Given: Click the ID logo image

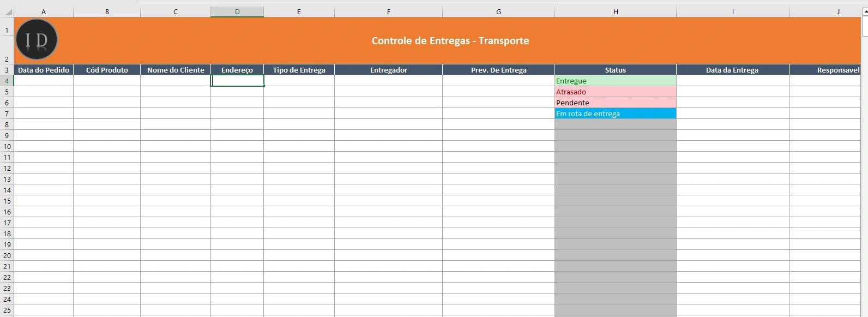Looking at the screenshot, I should [37, 39].
